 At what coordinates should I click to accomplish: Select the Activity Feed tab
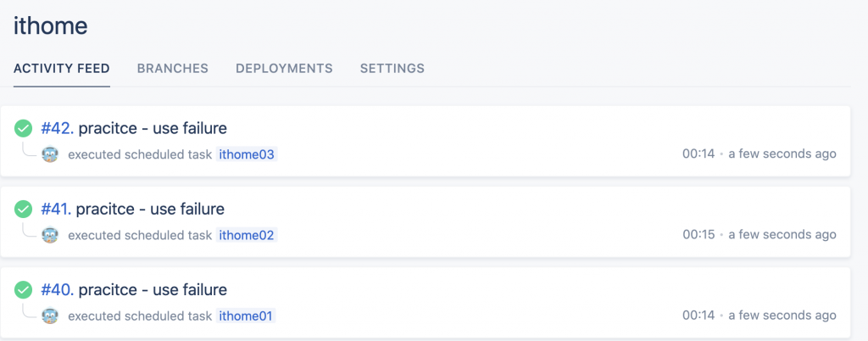62,68
